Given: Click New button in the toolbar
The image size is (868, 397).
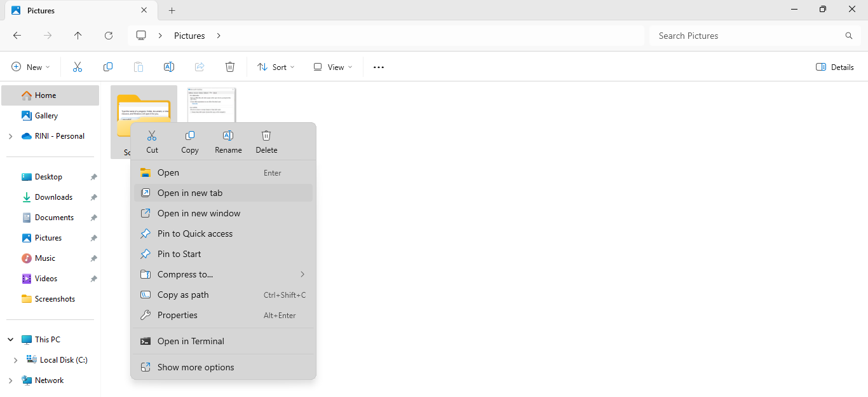Looking at the screenshot, I should coord(31,67).
